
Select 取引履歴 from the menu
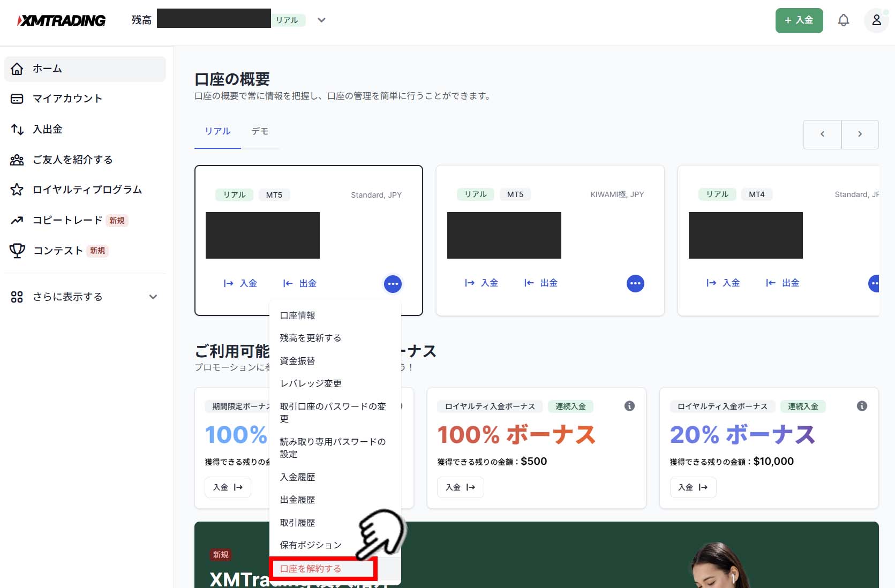[335, 523]
